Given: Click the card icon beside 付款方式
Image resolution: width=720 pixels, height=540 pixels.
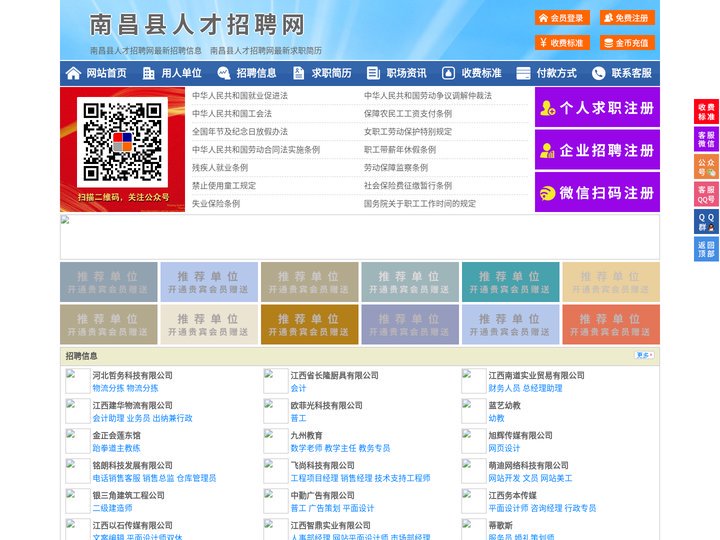Looking at the screenshot, I should click(523, 73).
